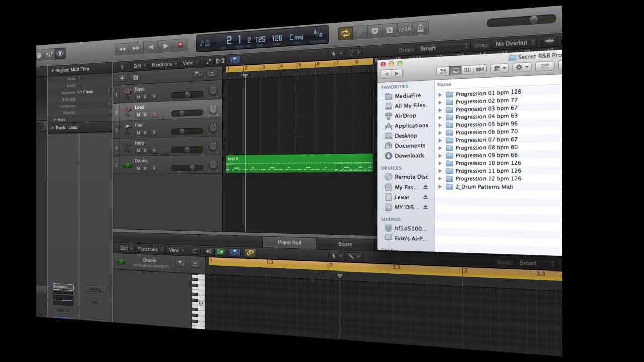This screenshot has width=644, height=362.
Task: Click the Drums track green icon
Action: pyautogui.click(x=127, y=165)
